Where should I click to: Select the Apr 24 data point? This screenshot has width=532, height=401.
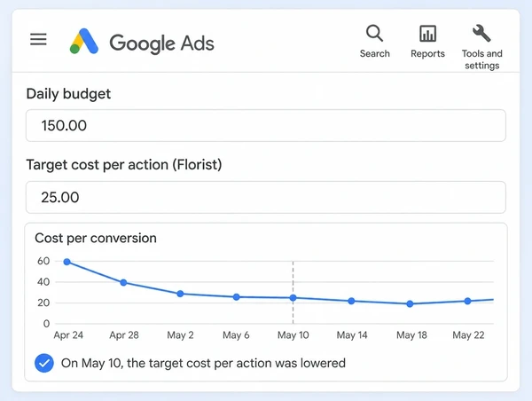click(x=67, y=262)
